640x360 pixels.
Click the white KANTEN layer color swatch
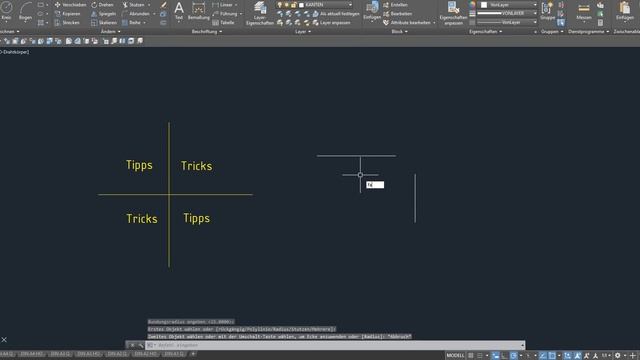(301, 5)
